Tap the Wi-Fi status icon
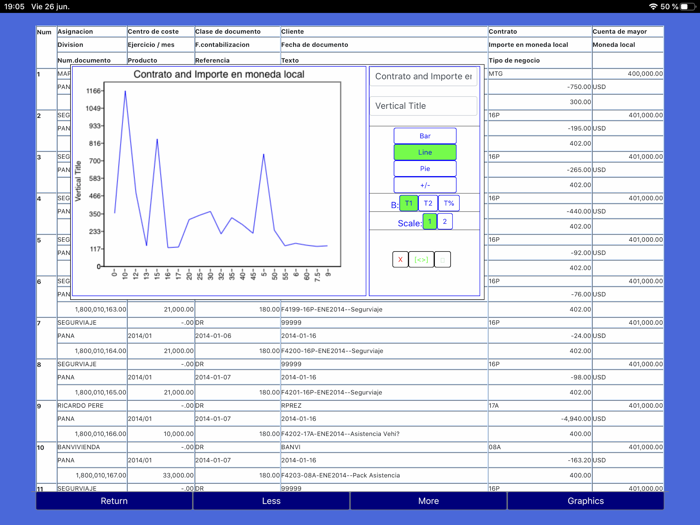 653,6
